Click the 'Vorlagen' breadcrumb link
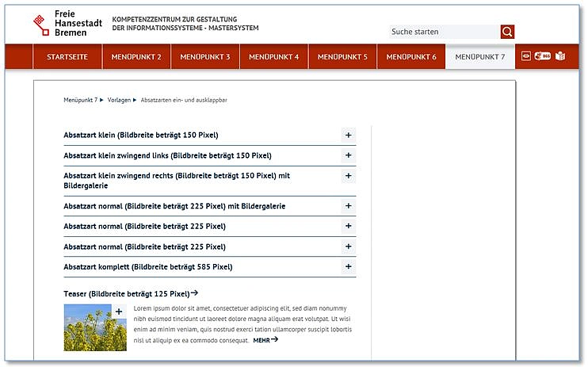 click(x=120, y=101)
